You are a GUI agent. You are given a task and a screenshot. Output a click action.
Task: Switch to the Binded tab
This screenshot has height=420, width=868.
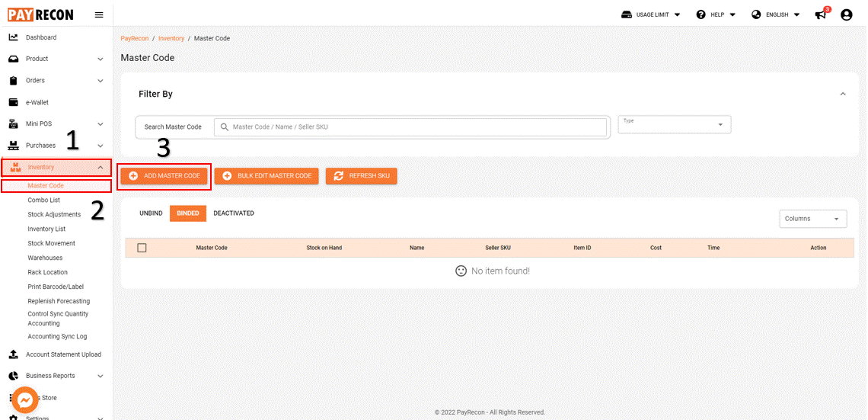(x=188, y=213)
